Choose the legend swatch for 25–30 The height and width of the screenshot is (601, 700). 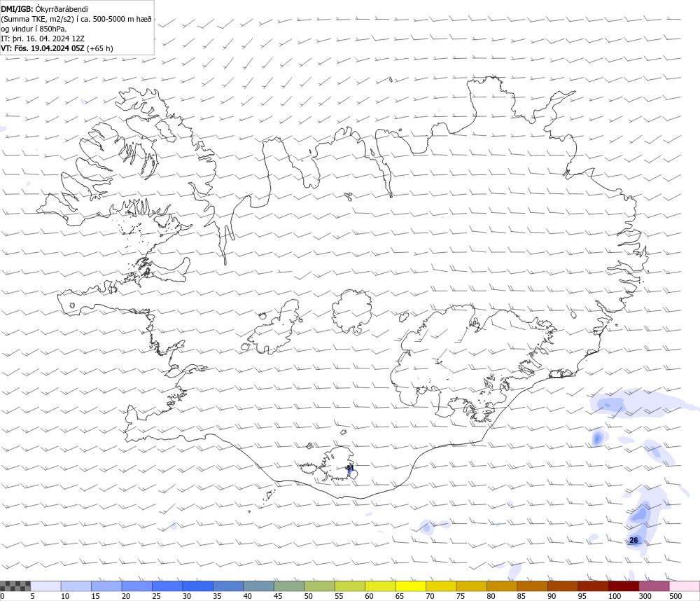pos(167,586)
